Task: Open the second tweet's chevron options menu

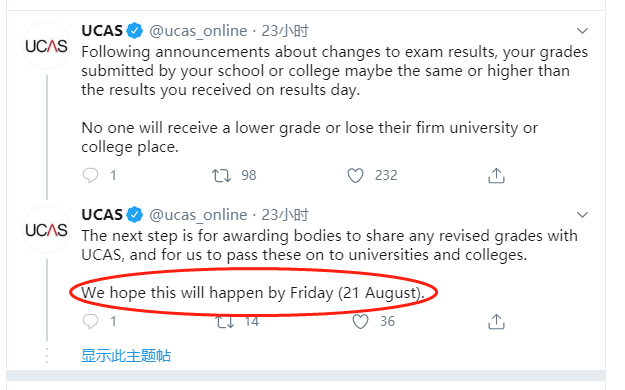Action: (x=582, y=215)
